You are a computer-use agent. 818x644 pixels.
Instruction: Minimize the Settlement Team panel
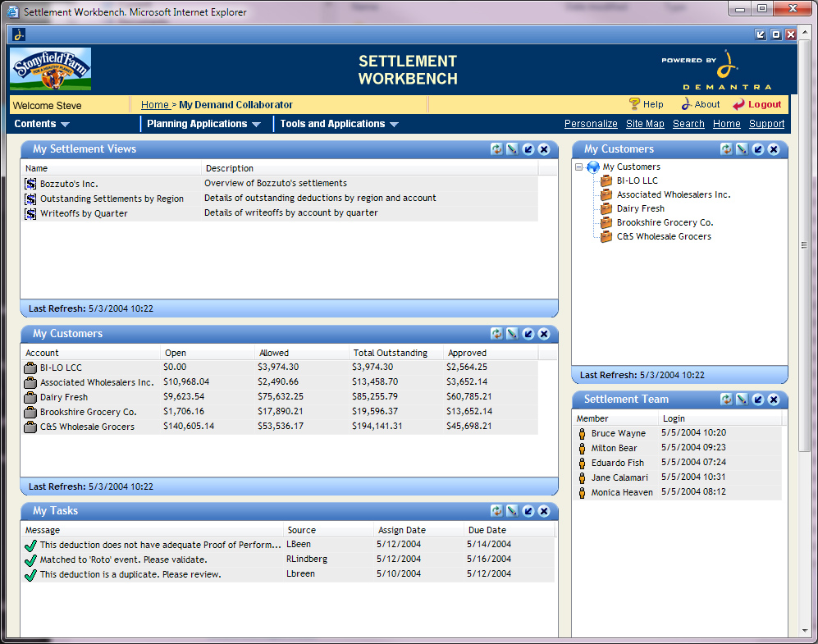758,400
